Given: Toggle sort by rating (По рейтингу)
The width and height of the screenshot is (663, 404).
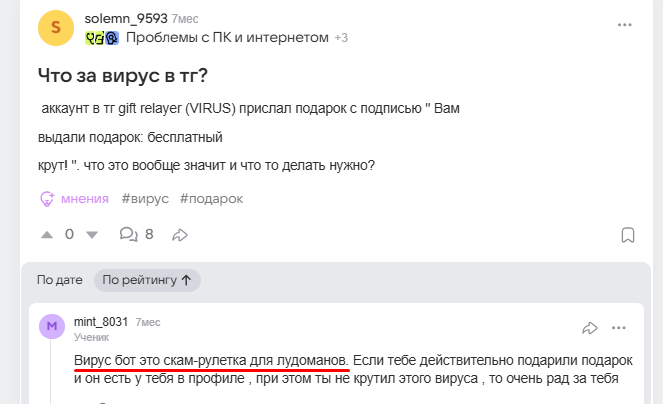Looking at the screenshot, I should (x=147, y=280).
